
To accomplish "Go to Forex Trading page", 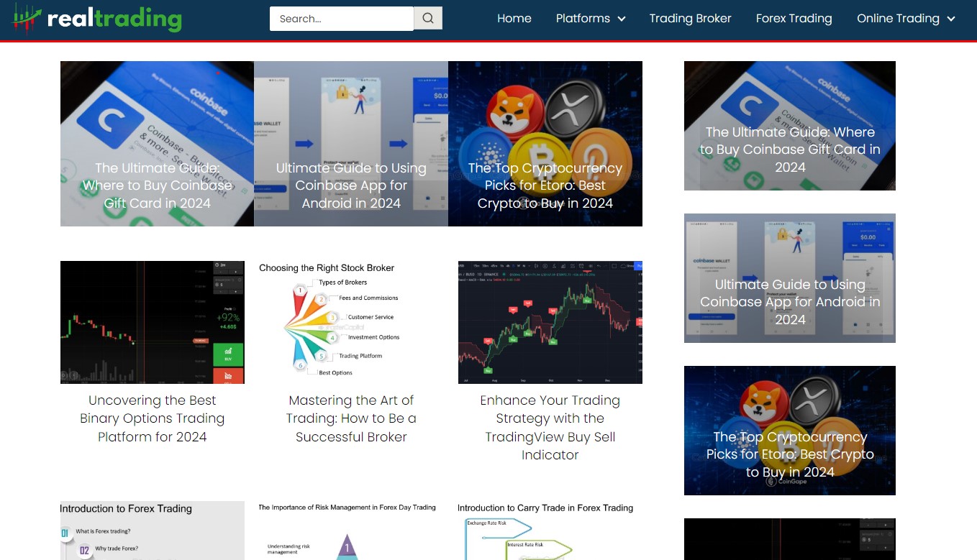I will [x=794, y=19].
